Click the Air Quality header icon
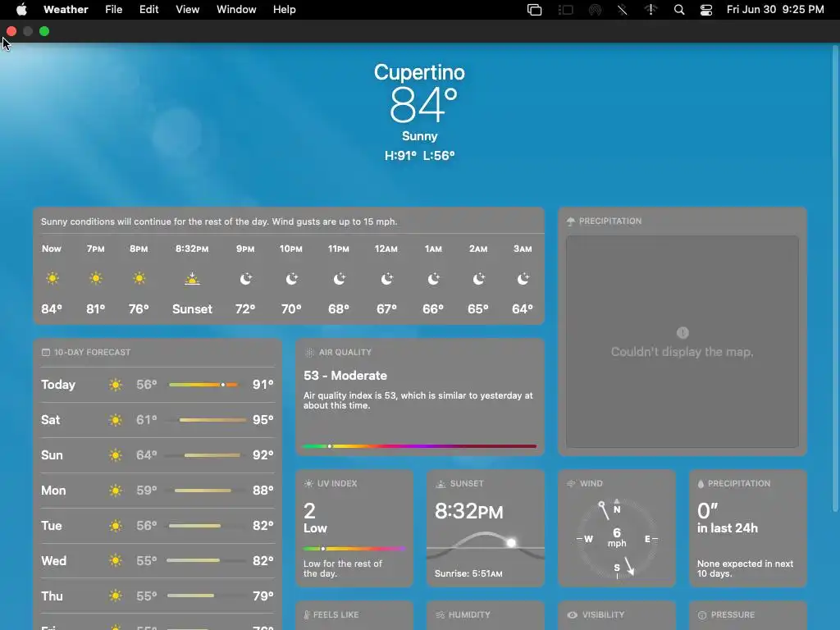840x630 pixels. (309, 352)
